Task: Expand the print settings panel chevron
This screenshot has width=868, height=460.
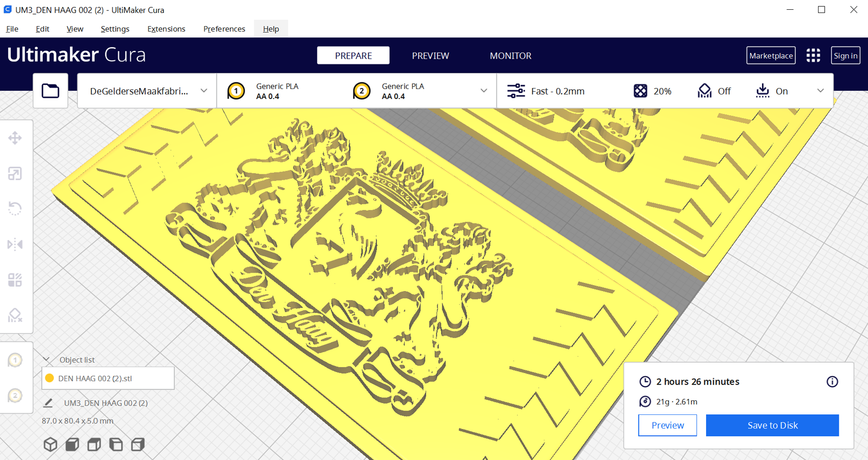Action: click(x=820, y=91)
